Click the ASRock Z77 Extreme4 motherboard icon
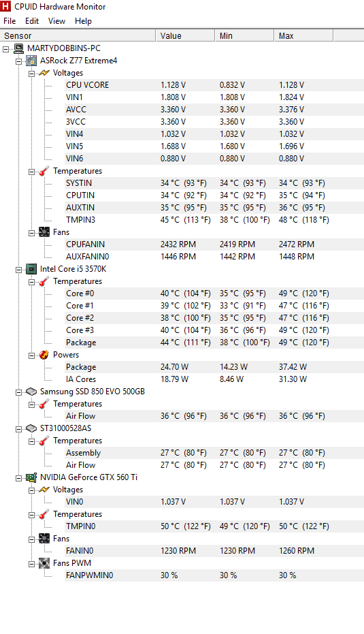This screenshot has width=364, height=634. [x=31, y=61]
